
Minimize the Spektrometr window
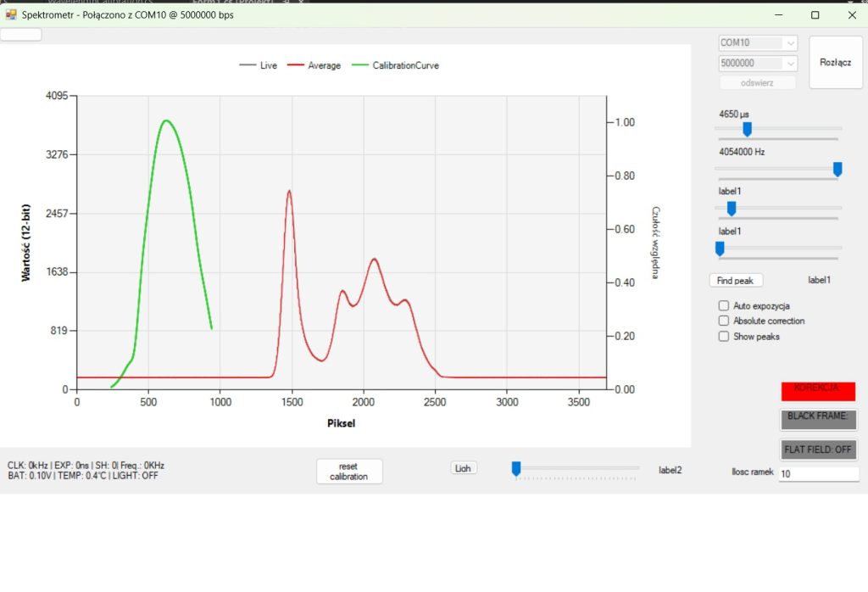coord(777,14)
